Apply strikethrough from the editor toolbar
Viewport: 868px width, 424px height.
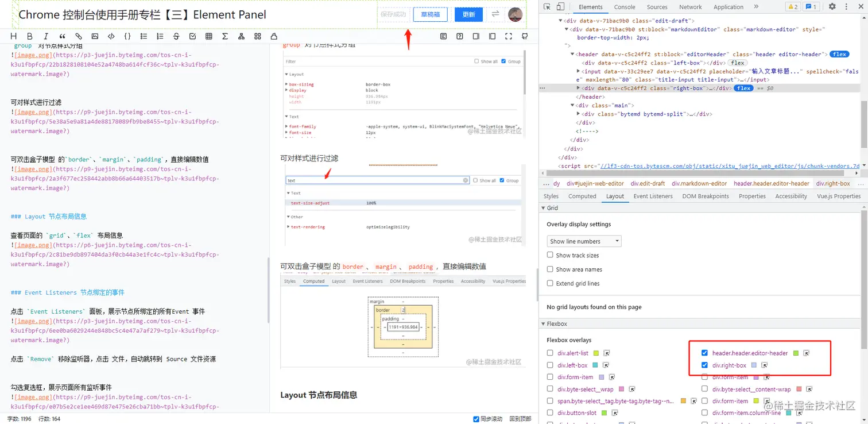[x=176, y=36]
